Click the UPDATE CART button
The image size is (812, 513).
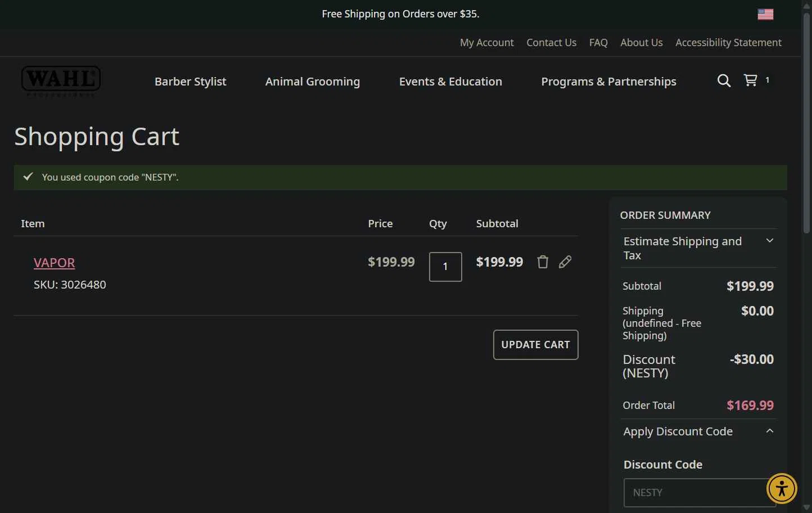coord(535,345)
